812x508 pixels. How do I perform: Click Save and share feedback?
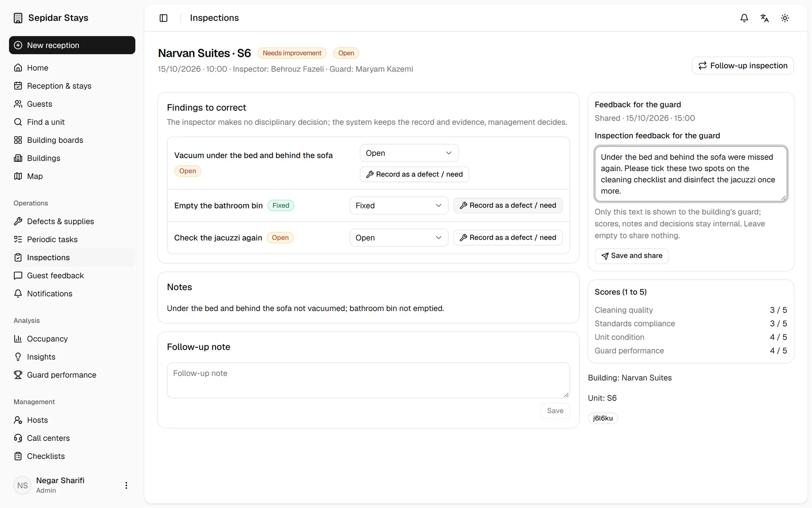[x=631, y=255]
